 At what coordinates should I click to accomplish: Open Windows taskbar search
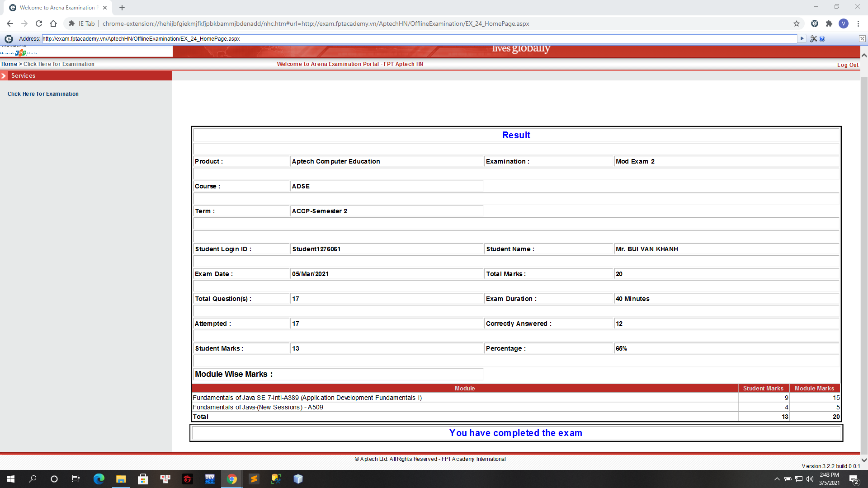tap(33, 479)
